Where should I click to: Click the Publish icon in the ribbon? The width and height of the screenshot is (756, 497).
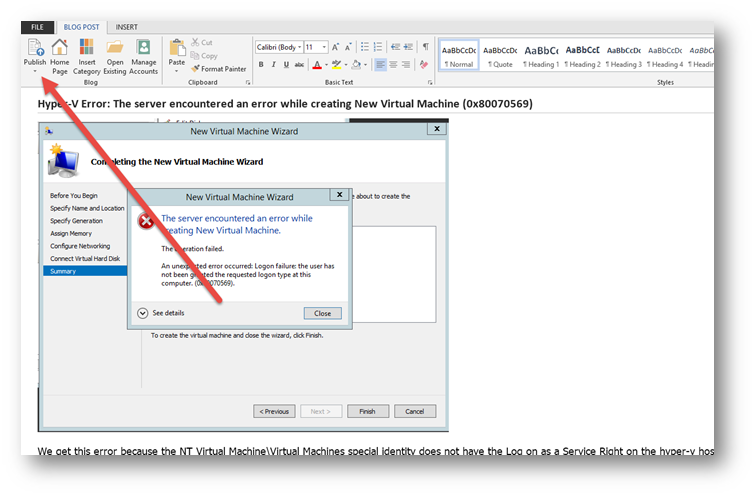35,50
